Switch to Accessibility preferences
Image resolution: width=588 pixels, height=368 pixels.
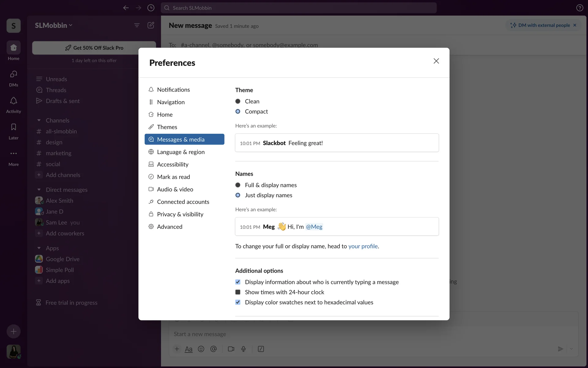pyautogui.click(x=173, y=164)
